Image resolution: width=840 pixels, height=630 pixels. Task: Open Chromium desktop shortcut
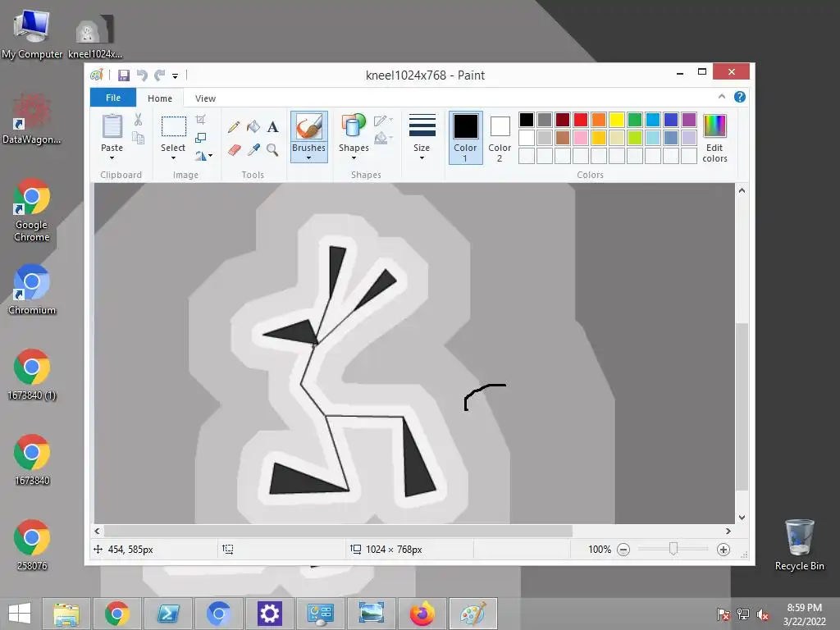(32, 290)
